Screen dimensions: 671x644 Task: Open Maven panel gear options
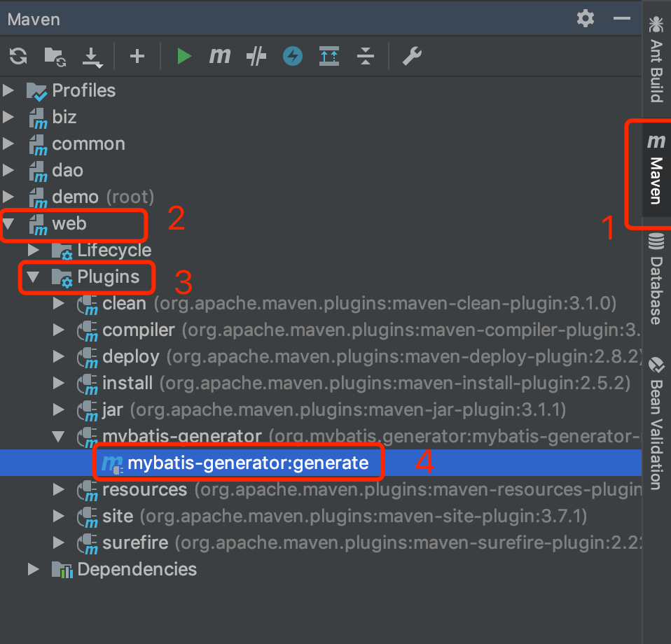click(586, 18)
